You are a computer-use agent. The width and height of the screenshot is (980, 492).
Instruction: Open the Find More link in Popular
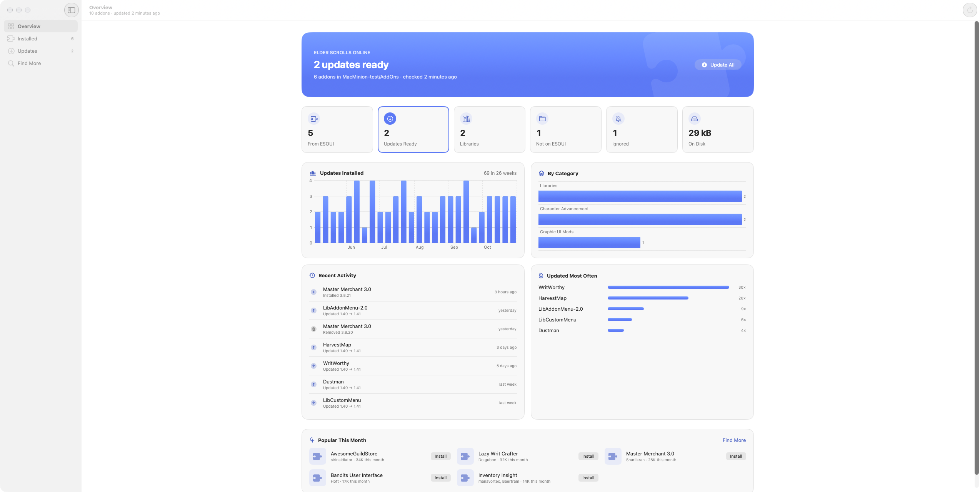[x=734, y=440]
